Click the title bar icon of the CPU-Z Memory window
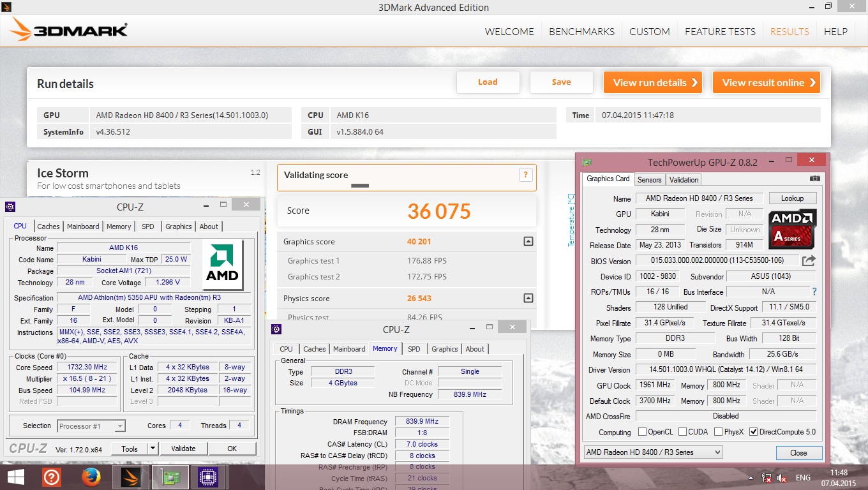 pyautogui.click(x=276, y=329)
